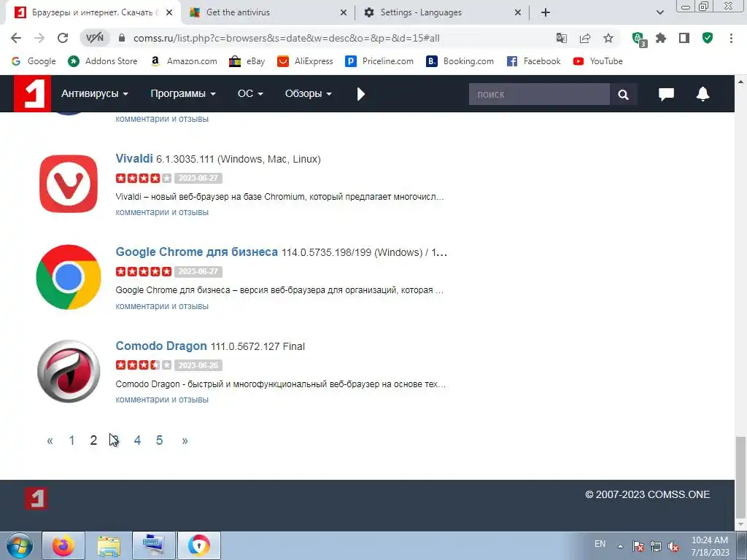Open the tab search chevron
The width and height of the screenshot is (747, 560).
(659, 12)
